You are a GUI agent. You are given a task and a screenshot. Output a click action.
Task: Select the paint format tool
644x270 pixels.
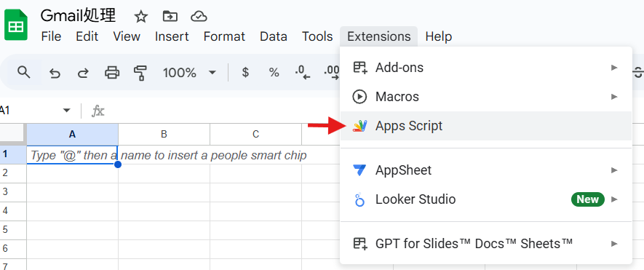click(140, 73)
